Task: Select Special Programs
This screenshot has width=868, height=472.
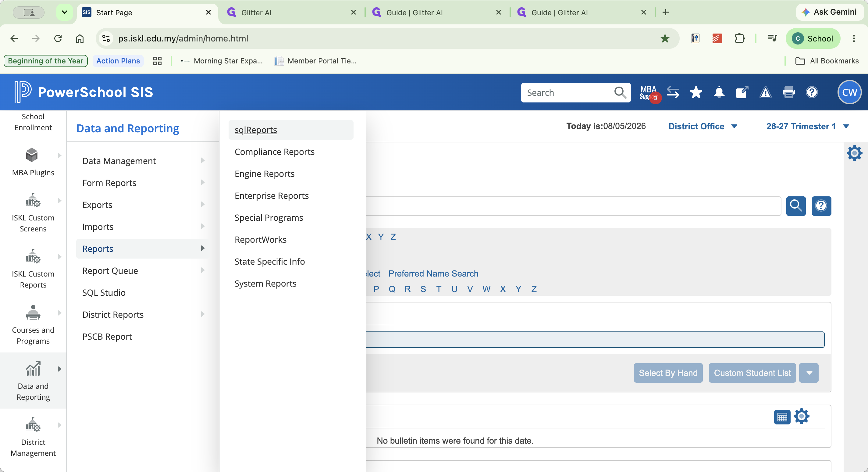Action: (x=269, y=218)
